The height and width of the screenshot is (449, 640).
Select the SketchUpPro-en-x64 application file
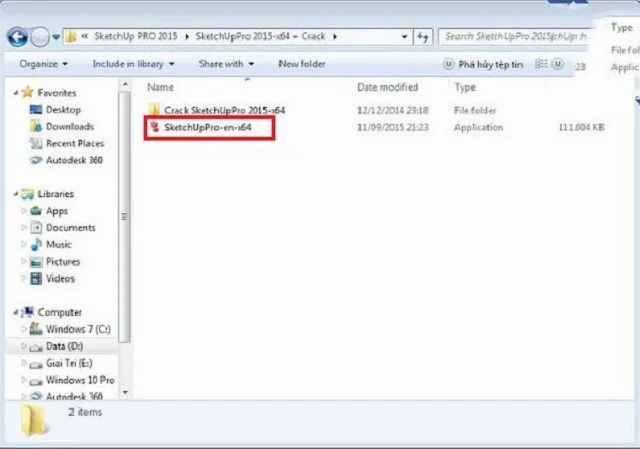tap(207, 127)
